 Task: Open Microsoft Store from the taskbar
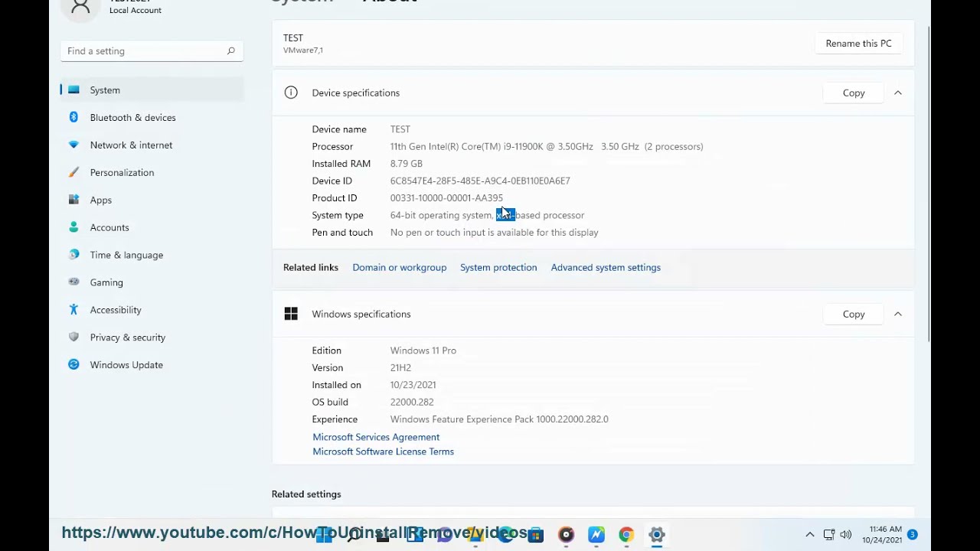click(x=536, y=535)
